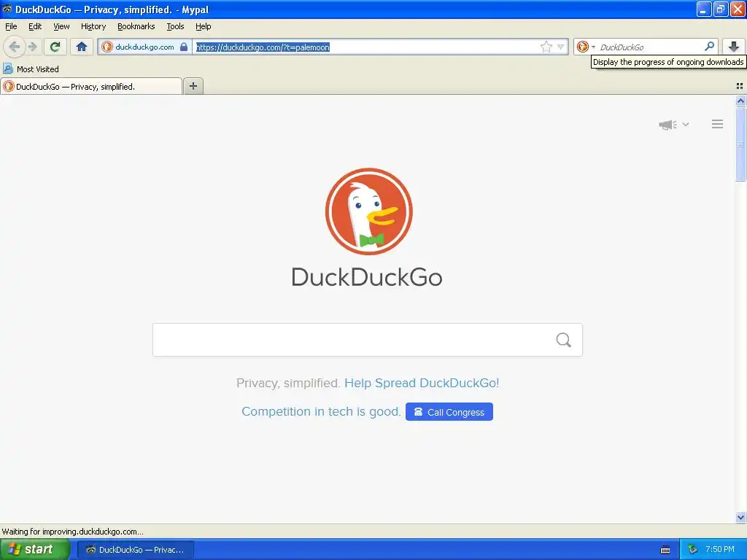Image resolution: width=747 pixels, height=560 pixels.
Task: Click the address bar URL field
Action: (366, 47)
